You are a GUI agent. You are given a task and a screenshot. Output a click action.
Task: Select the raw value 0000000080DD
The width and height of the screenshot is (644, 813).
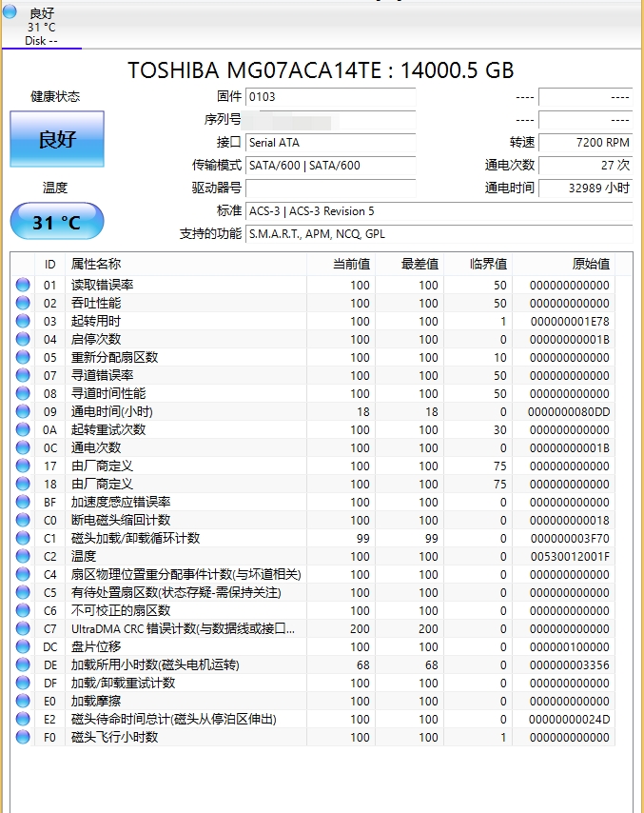[569, 411]
